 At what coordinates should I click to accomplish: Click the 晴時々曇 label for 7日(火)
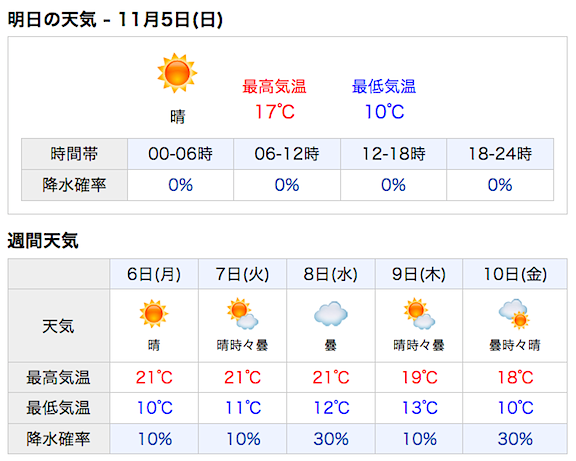pyautogui.click(x=242, y=345)
